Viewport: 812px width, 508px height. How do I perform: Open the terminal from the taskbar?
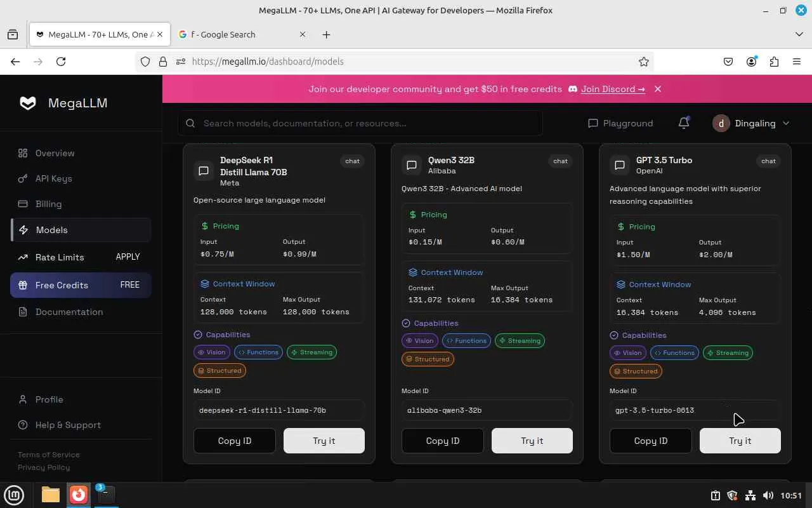pos(106,494)
